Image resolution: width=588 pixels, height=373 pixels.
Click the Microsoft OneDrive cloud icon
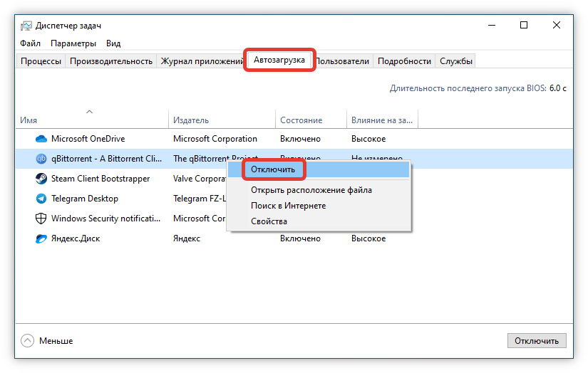[x=41, y=139]
